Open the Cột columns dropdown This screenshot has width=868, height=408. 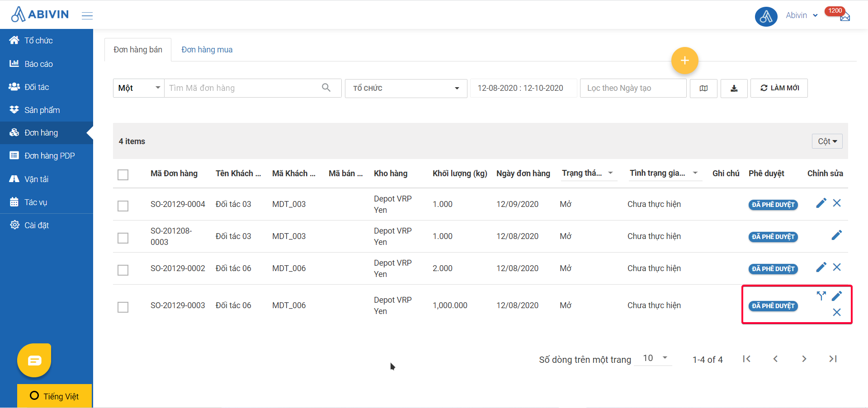827,141
